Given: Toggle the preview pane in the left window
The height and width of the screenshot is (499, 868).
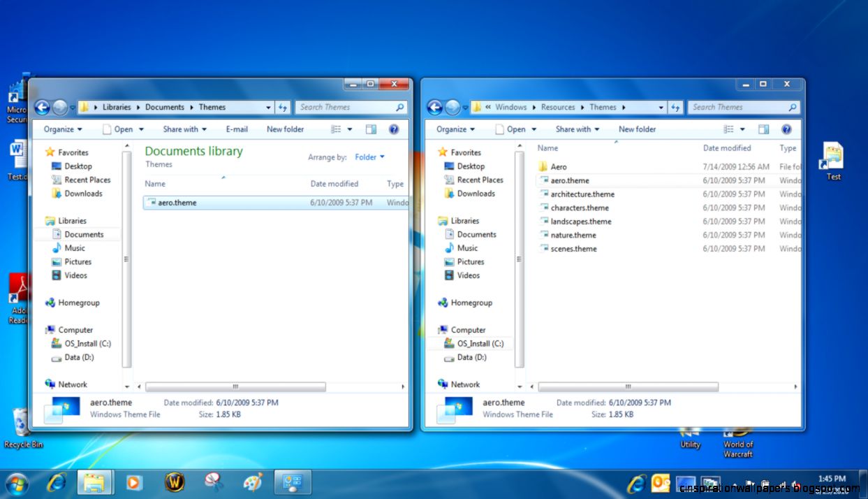Looking at the screenshot, I should click(x=369, y=129).
